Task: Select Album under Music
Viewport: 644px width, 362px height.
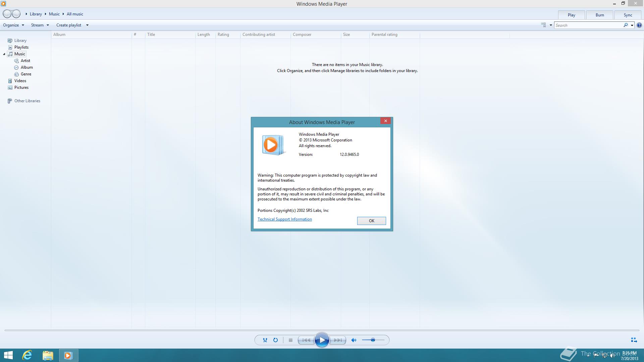Action: click(26, 67)
